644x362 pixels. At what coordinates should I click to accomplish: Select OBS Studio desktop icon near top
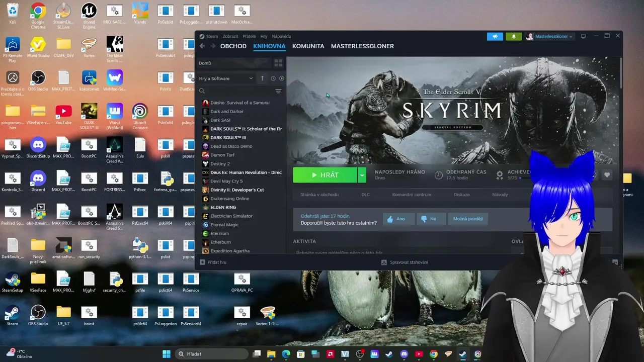click(38, 80)
